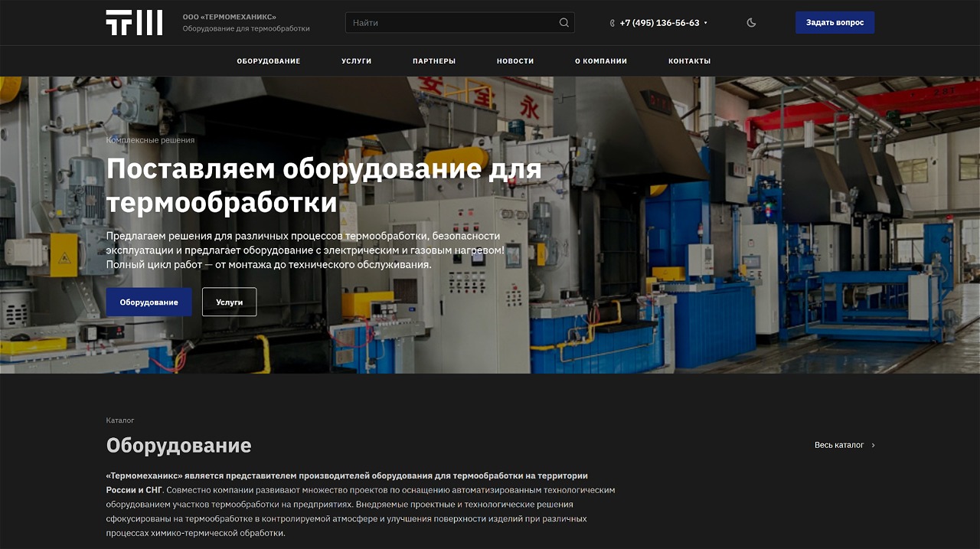The height and width of the screenshot is (549, 980).
Task: Open the О компании menu item
Action: (601, 61)
